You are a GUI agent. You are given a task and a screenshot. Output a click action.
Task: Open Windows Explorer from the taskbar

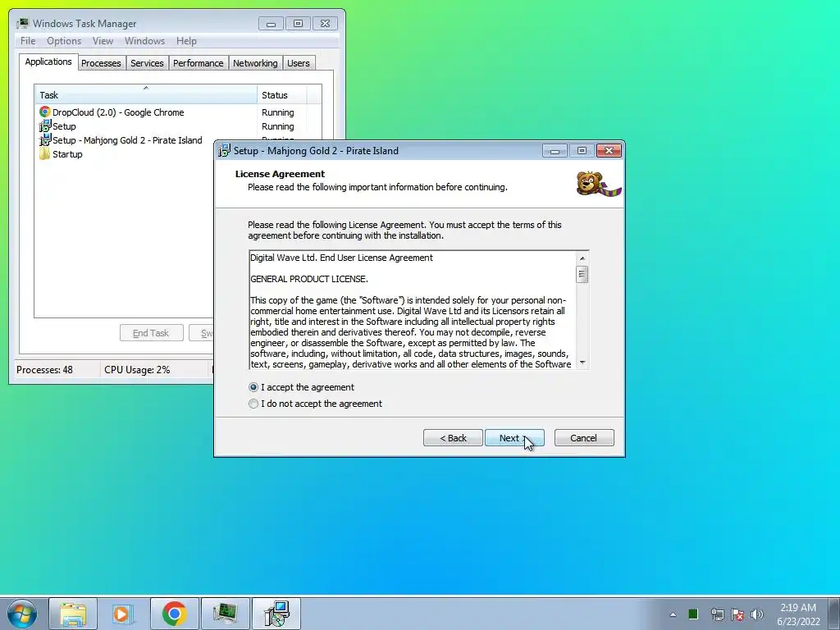[73, 614]
